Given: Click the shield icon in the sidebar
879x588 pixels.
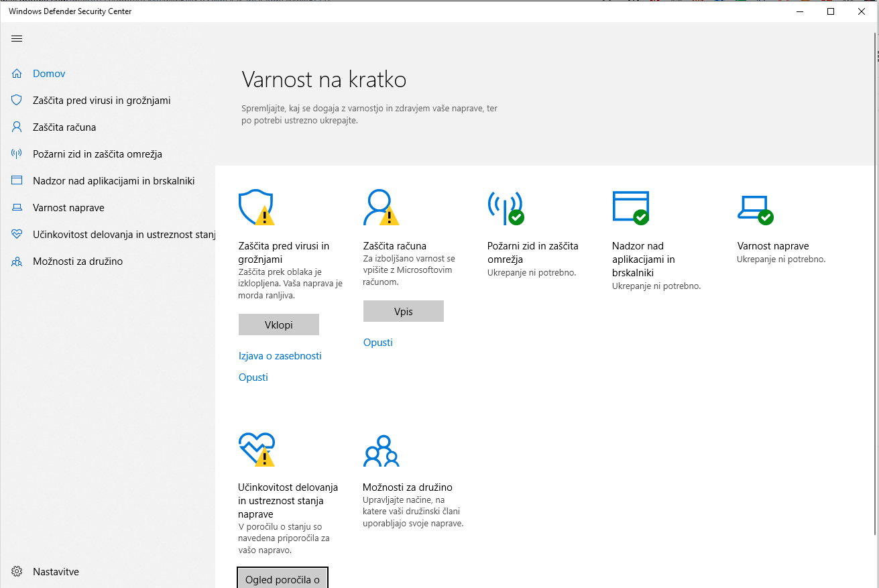Looking at the screenshot, I should (x=17, y=101).
